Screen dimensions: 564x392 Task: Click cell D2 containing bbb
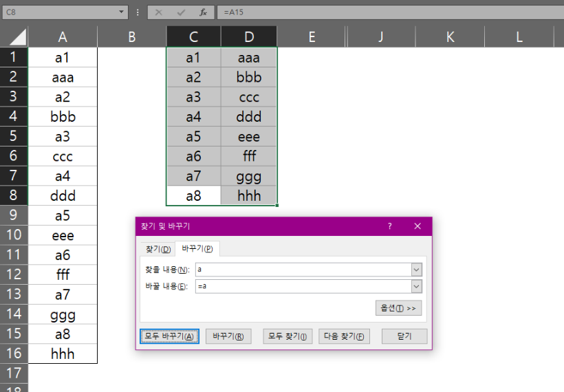point(249,77)
